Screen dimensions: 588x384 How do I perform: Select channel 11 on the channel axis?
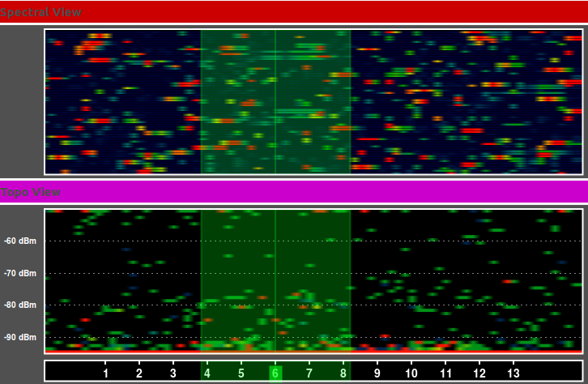click(x=445, y=373)
